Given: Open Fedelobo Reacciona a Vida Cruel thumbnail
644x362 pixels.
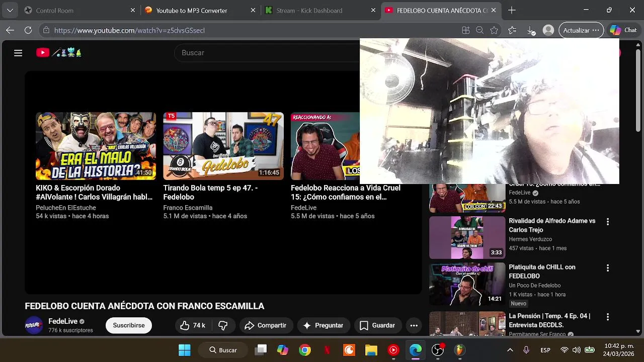Looking at the screenshot, I should pyautogui.click(x=325, y=146).
